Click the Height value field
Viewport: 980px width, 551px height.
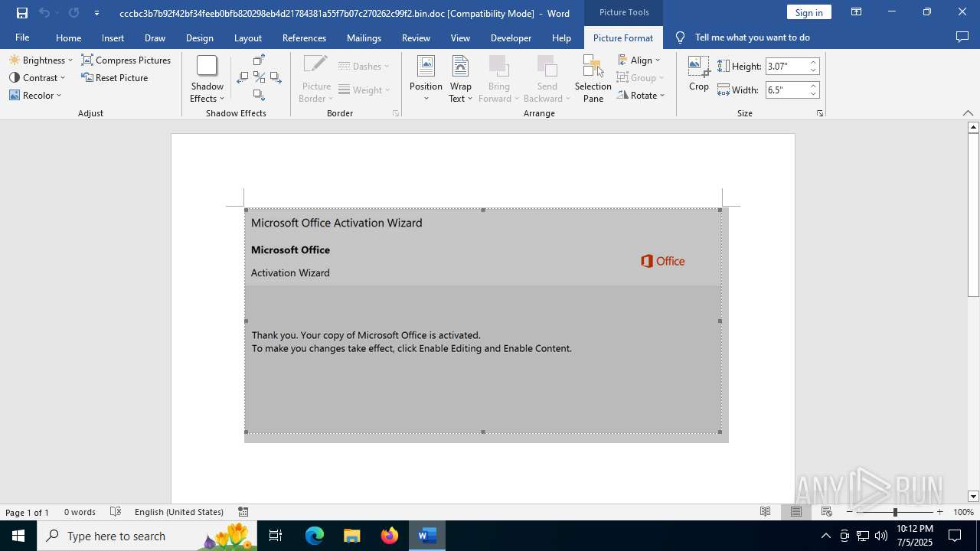786,67
